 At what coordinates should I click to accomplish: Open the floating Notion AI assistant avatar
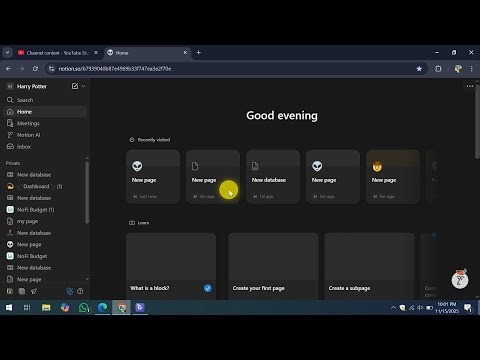(x=460, y=279)
